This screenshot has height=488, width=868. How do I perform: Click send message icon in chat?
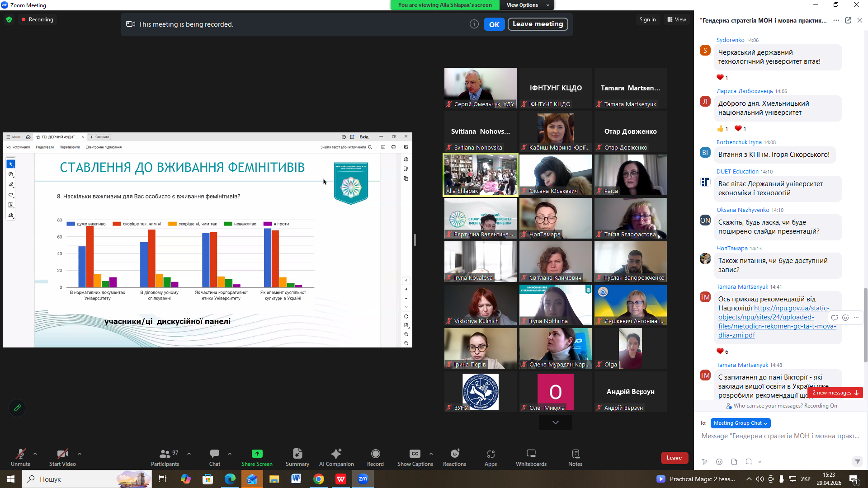(x=857, y=461)
